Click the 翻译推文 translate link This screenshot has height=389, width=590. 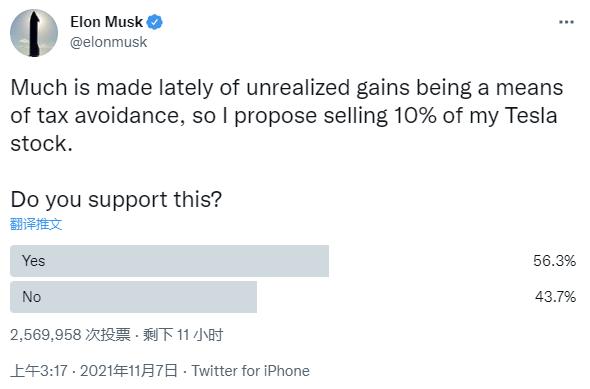tap(36, 224)
